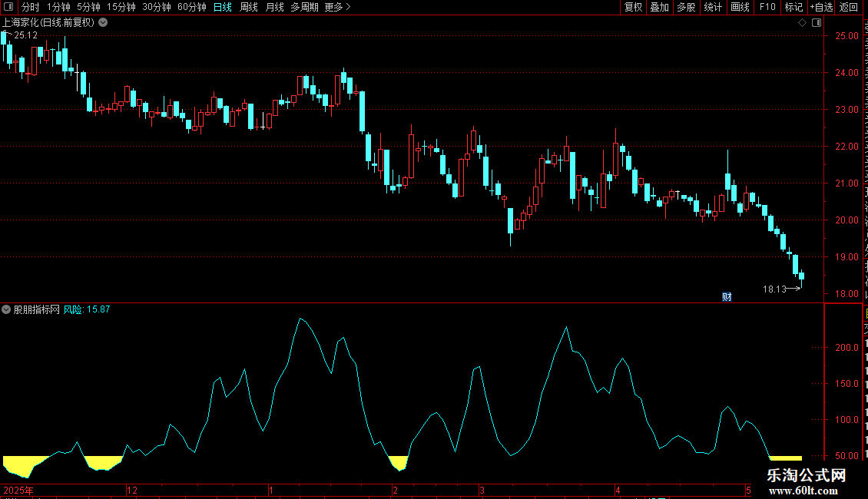Screen dimensions: 868x499
Task: Click the month 5 marker on time axis
Action: [748, 490]
